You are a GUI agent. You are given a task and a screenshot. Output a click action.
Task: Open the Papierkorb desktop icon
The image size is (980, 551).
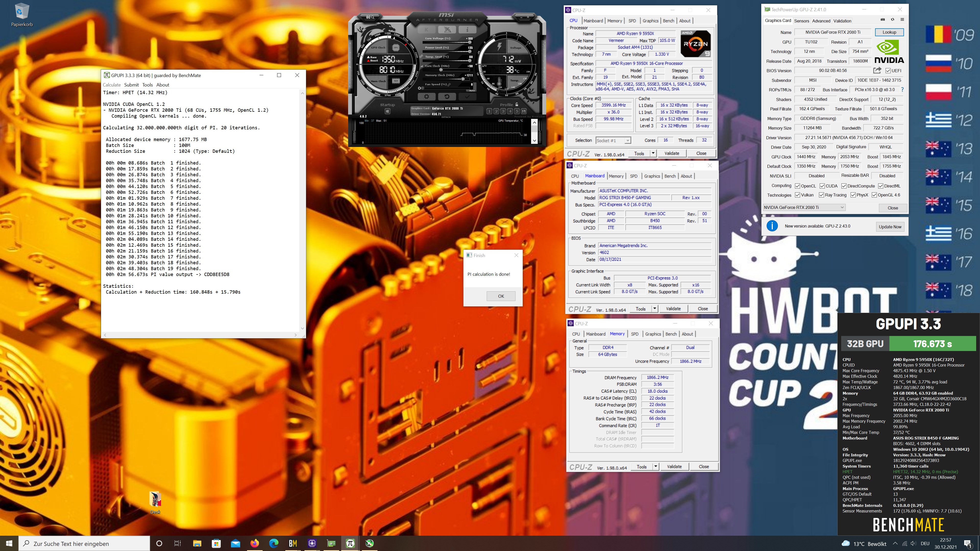[x=22, y=15]
